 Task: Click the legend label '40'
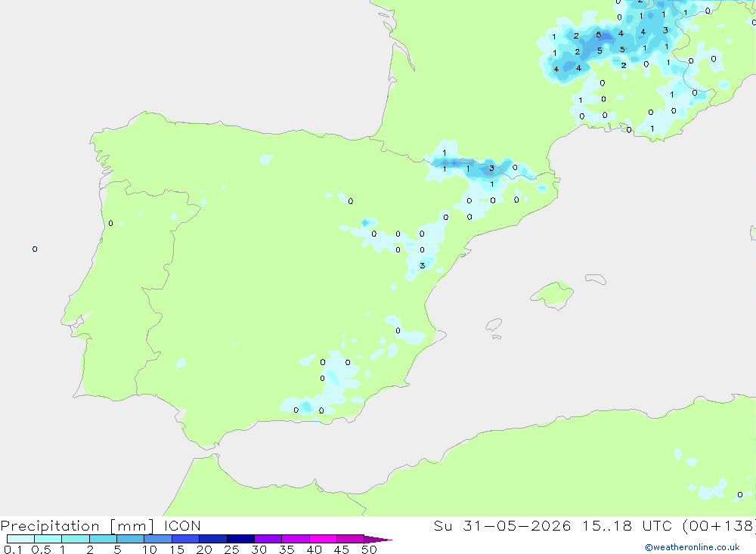(314, 549)
